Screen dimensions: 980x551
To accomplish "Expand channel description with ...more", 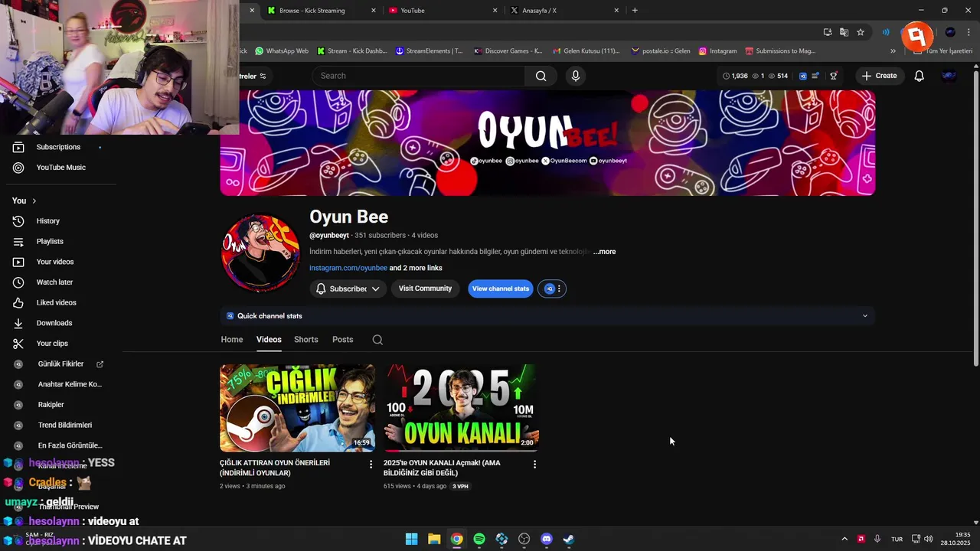I will 604,252.
